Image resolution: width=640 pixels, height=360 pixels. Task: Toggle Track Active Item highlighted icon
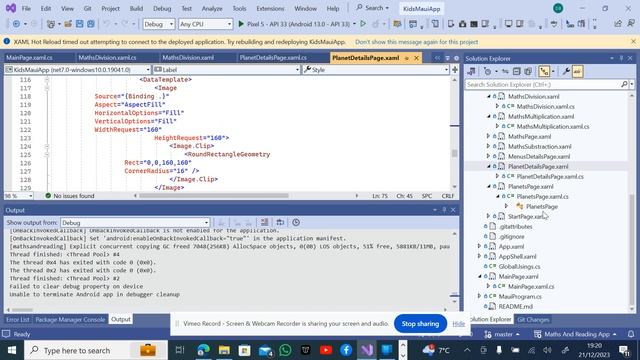pyautogui.click(x=544, y=71)
